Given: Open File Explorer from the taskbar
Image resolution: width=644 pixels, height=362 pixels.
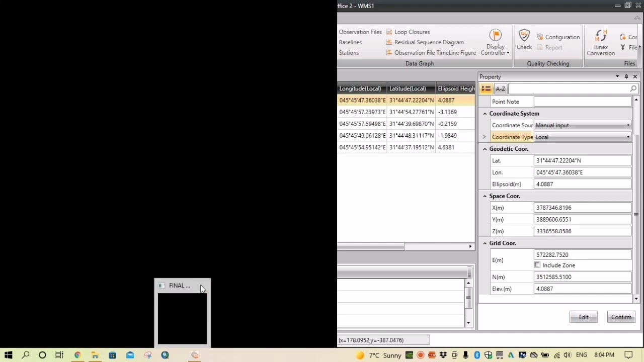Looking at the screenshot, I should [95, 355].
